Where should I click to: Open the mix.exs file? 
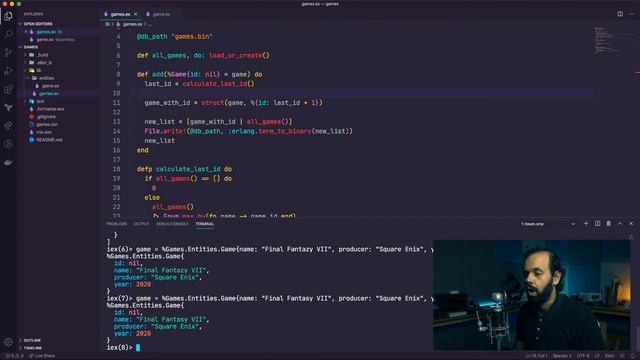44,133
